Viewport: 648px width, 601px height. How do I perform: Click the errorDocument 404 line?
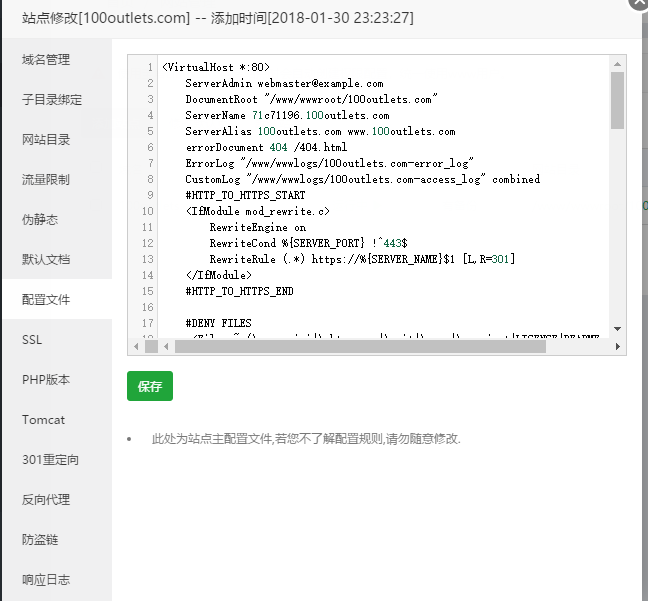[x=266, y=148]
